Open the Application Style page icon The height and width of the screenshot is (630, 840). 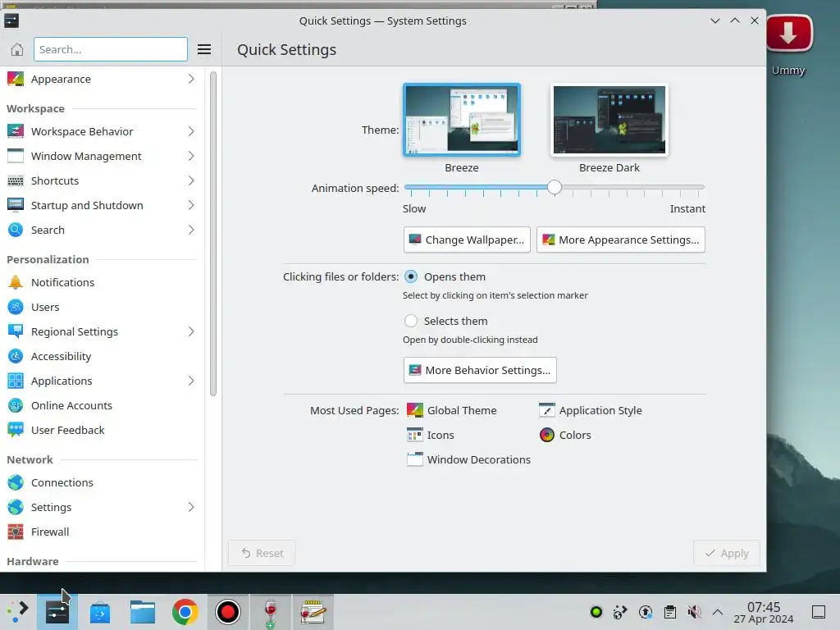(x=547, y=410)
